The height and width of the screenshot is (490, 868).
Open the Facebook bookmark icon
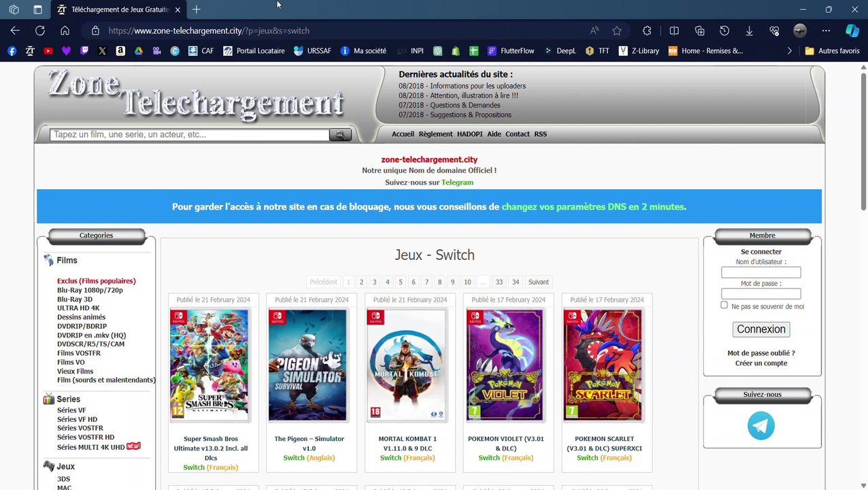click(x=12, y=50)
